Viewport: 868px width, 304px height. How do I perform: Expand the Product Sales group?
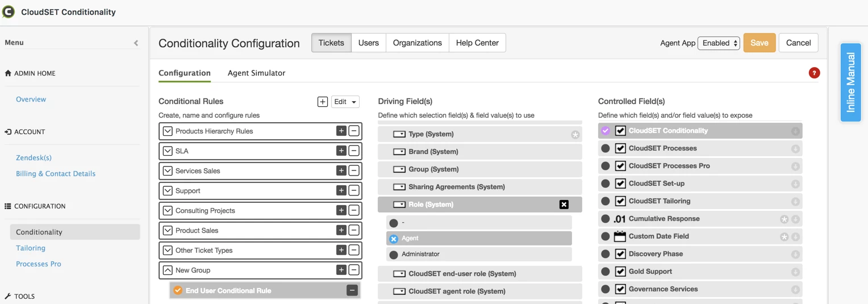[168, 231]
